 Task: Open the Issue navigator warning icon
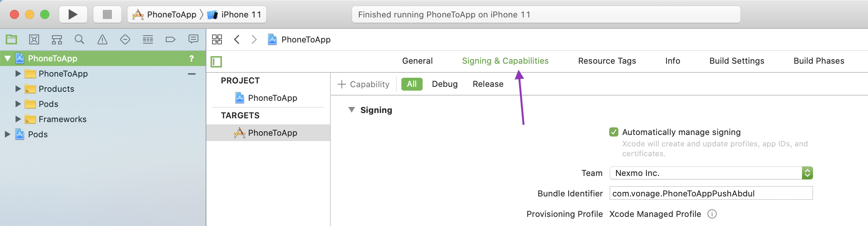click(102, 39)
